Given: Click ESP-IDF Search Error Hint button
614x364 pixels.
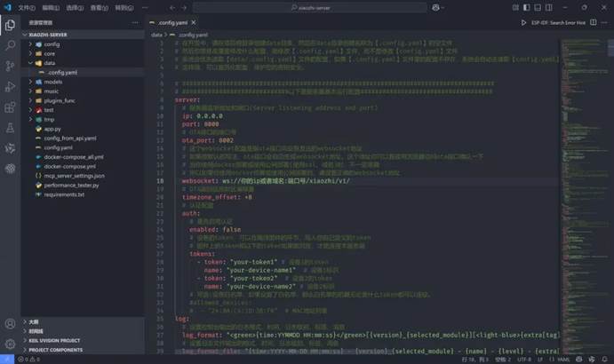Looking at the screenshot, I should point(558,23).
